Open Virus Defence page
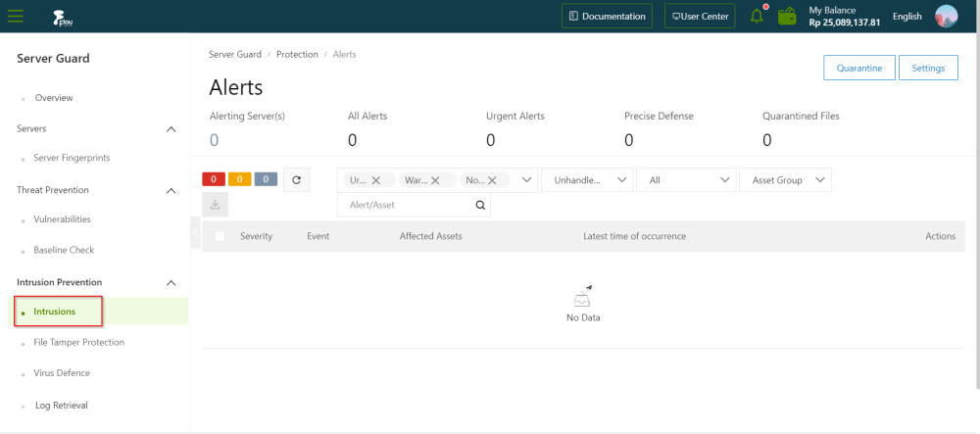Screen dimensions: 980x434 pos(62,373)
